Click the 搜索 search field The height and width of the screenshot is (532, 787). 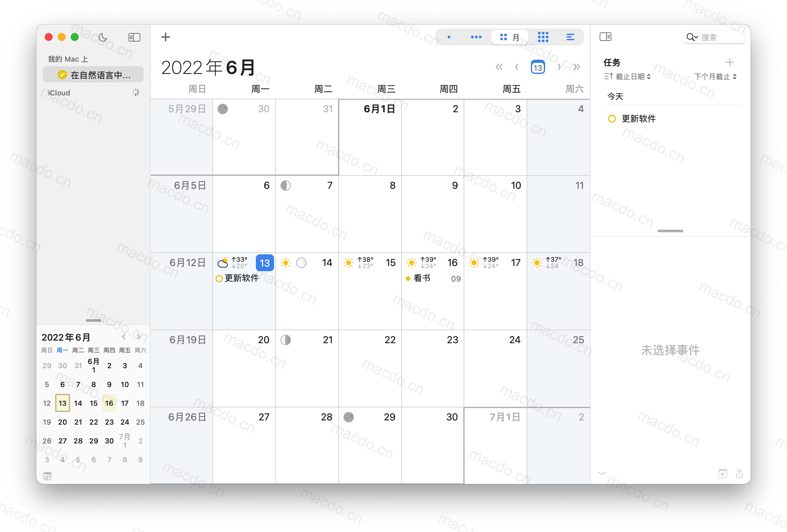(714, 37)
